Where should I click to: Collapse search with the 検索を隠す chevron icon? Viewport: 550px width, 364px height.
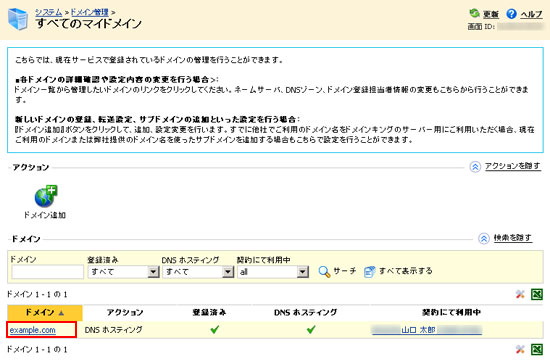[484, 239]
